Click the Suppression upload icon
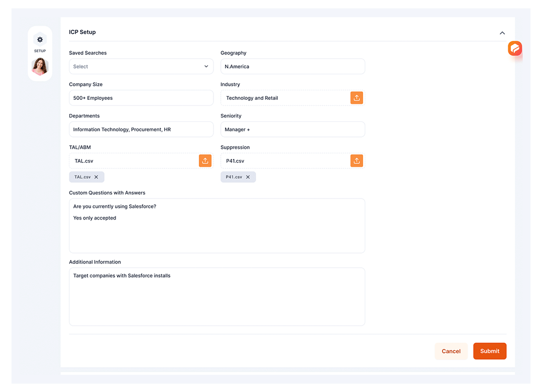 coord(356,160)
